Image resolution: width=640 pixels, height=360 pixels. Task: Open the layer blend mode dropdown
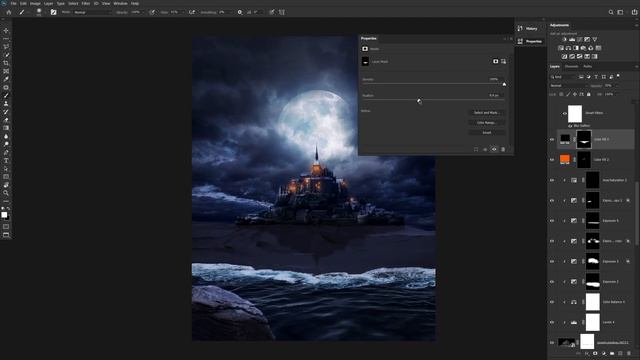[x=568, y=86]
